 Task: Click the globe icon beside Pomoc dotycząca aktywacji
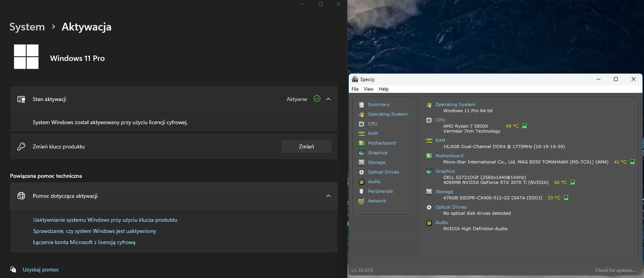tap(21, 196)
